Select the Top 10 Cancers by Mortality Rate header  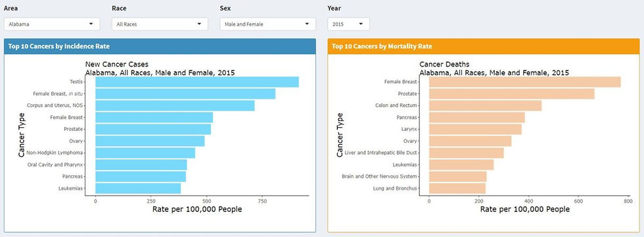[484, 47]
